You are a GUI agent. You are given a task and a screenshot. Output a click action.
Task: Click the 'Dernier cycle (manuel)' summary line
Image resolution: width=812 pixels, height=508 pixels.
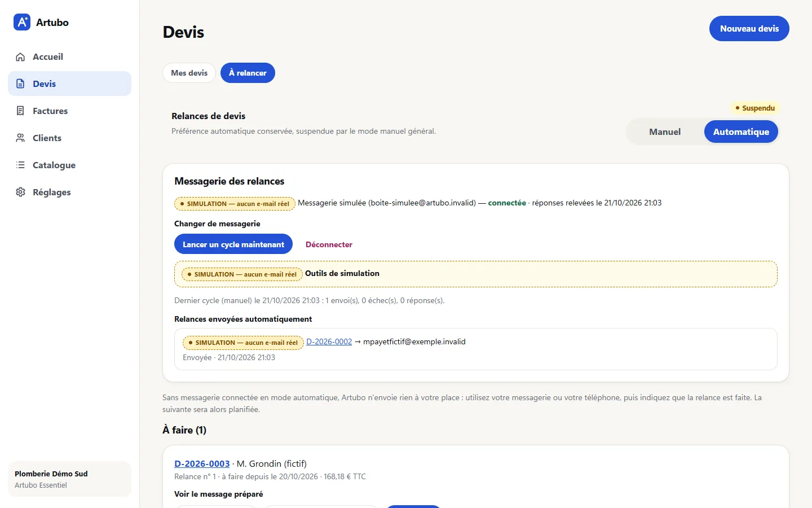[x=310, y=300]
